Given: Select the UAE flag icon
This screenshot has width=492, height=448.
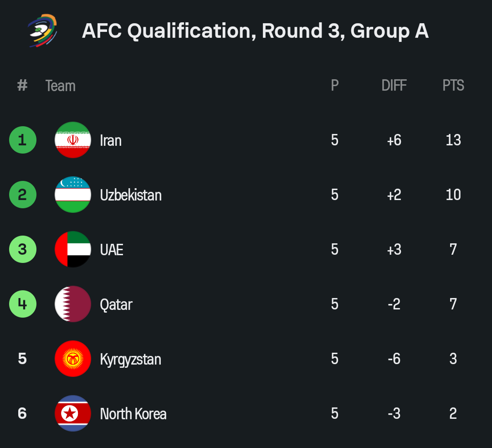Looking at the screenshot, I should point(73,249).
